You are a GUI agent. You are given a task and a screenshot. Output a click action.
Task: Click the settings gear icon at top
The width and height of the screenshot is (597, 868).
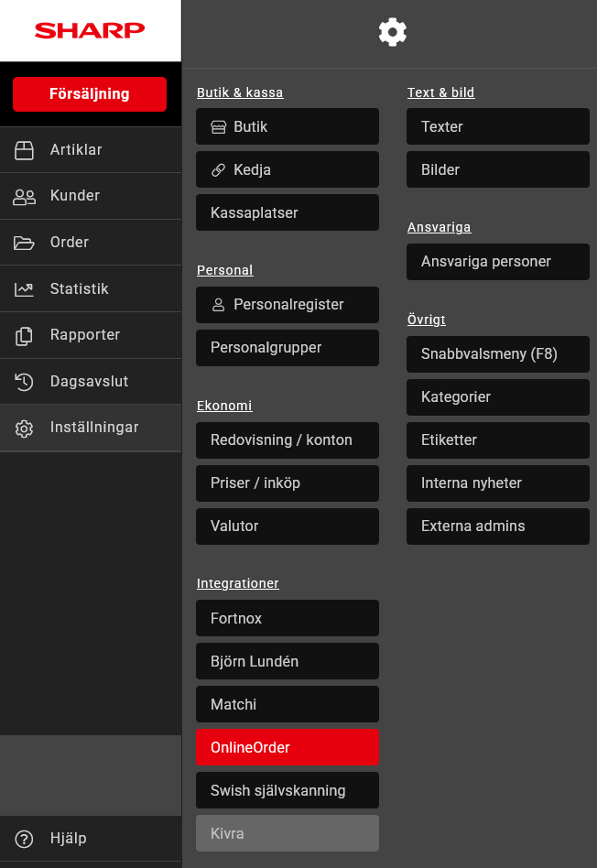(x=392, y=32)
